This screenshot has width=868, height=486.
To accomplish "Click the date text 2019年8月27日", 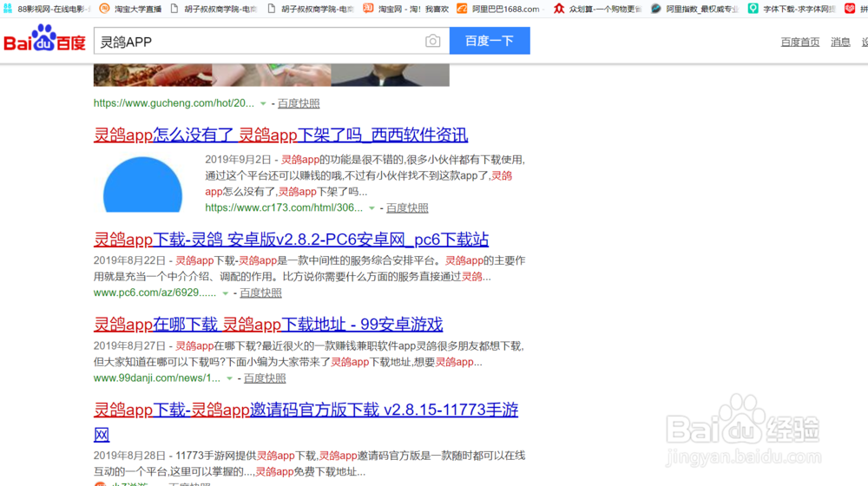I will 129,346.
